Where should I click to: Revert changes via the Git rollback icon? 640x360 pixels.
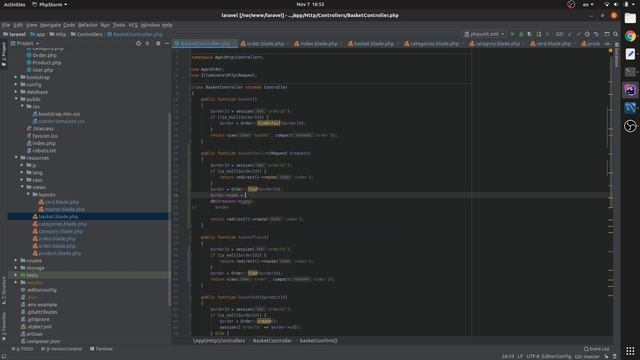point(596,34)
